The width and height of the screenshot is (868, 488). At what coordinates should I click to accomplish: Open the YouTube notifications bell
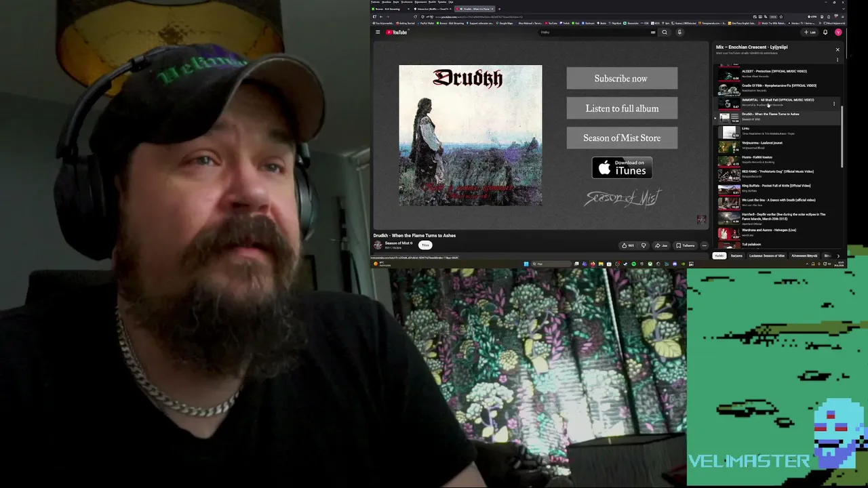pyautogui.click(x=825, y=32)
